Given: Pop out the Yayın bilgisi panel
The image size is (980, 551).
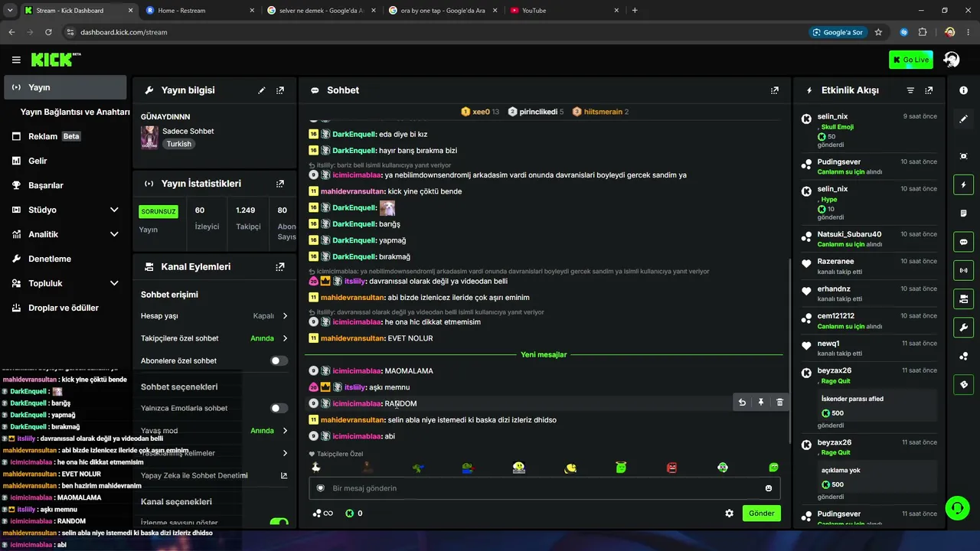Looking at the screenshot, I should click(280, 90).
